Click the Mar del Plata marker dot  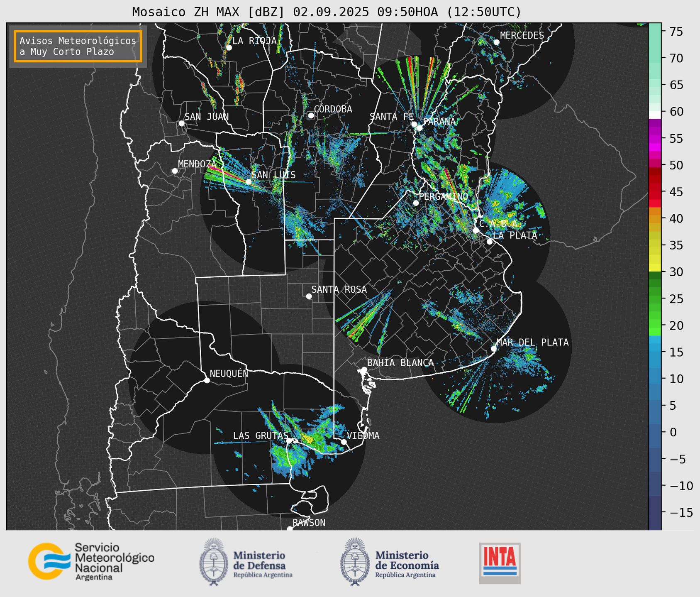coord(493,349)
